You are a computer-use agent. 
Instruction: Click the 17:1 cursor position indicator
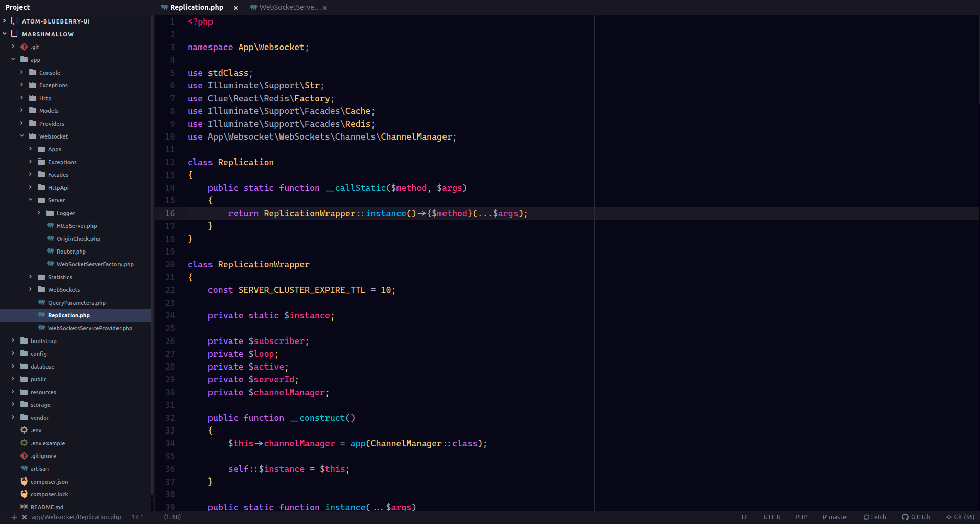(x=137, y=517)
